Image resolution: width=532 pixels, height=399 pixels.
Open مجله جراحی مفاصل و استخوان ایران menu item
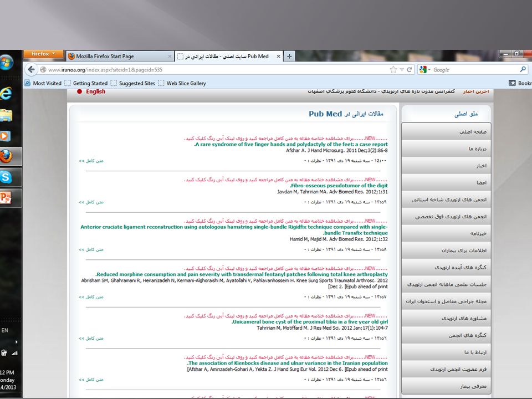446,301
